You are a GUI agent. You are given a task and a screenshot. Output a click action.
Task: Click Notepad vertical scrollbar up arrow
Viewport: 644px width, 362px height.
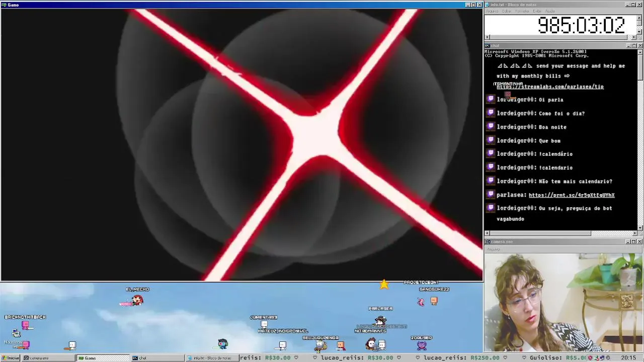(640, 17)
